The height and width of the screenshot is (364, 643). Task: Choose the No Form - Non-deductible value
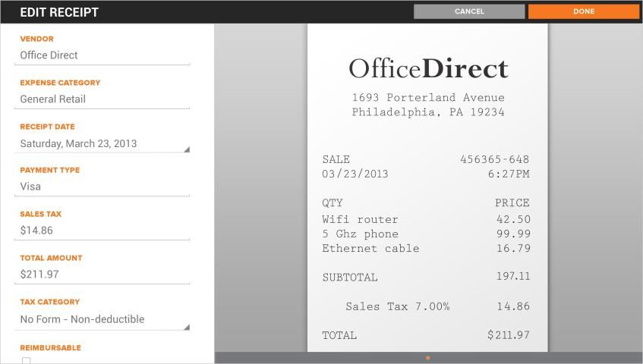click(82, 319)
